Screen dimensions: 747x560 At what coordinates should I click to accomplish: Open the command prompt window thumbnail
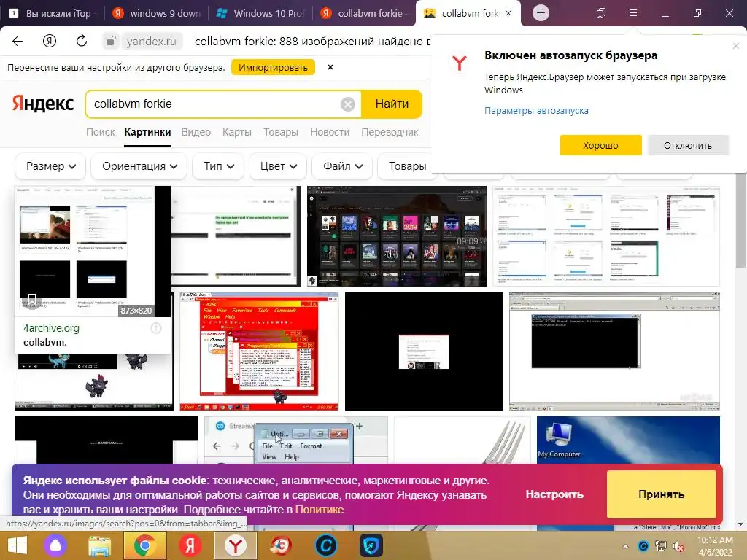tap(614, 351)
